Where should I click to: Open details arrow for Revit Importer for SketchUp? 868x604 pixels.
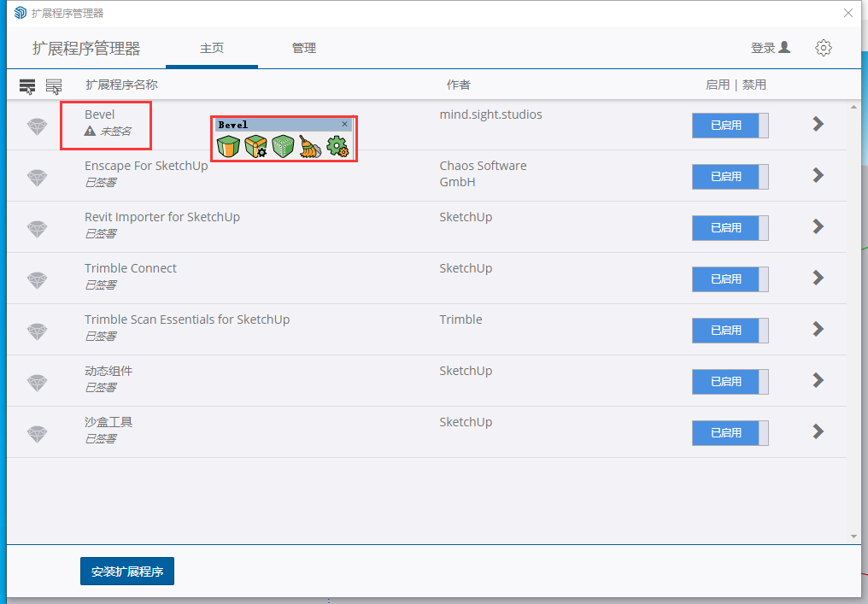coord(818,226)
